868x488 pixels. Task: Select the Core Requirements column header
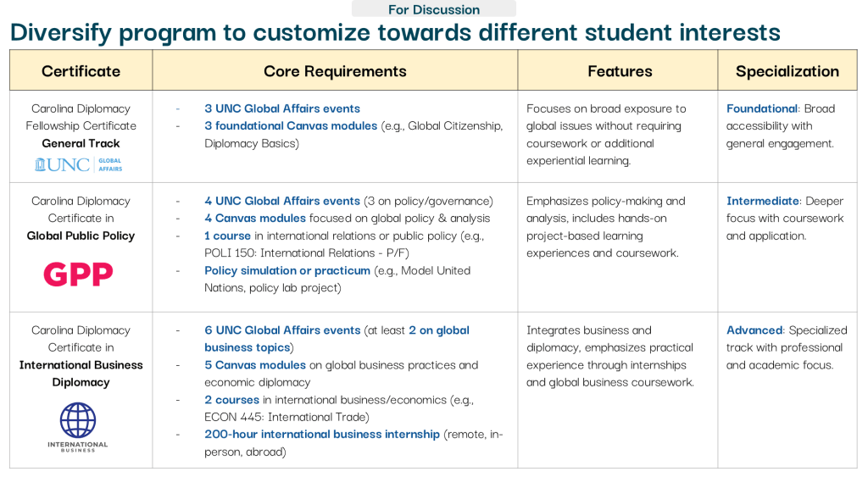coord(335,71)
